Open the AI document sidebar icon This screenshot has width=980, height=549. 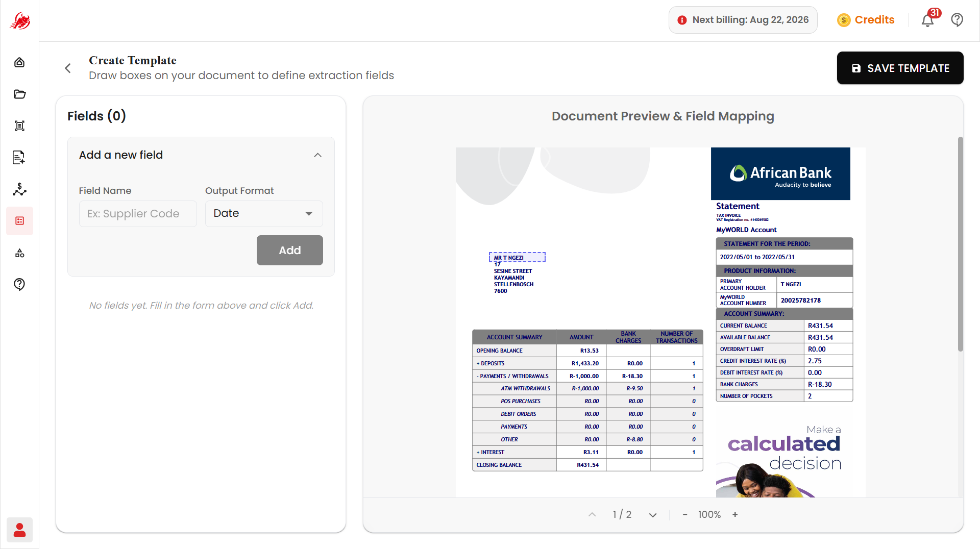point(19,158)
